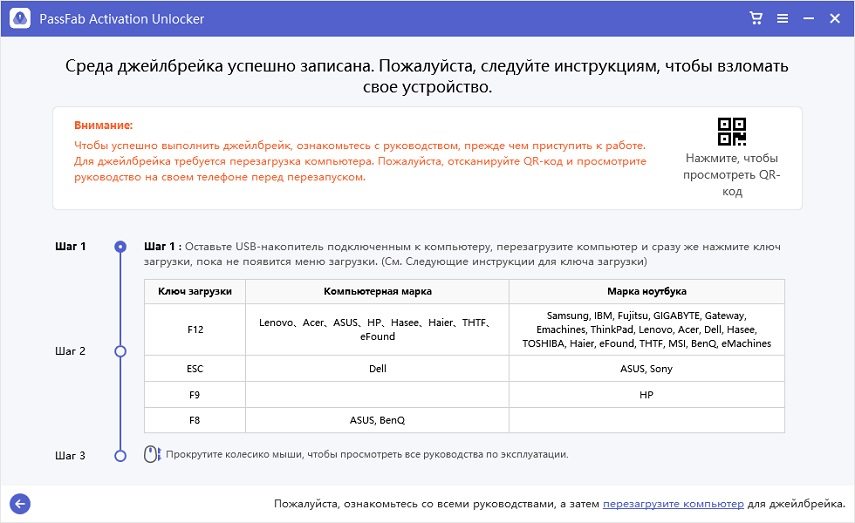855x523 pixels.
Task: Click the 'Шаг 1' step label
Action: (x=70, y=246)
